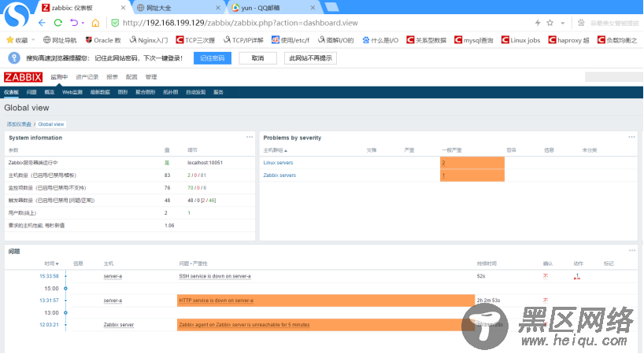Open 资产记录 inventory menu

pos(87,77)
